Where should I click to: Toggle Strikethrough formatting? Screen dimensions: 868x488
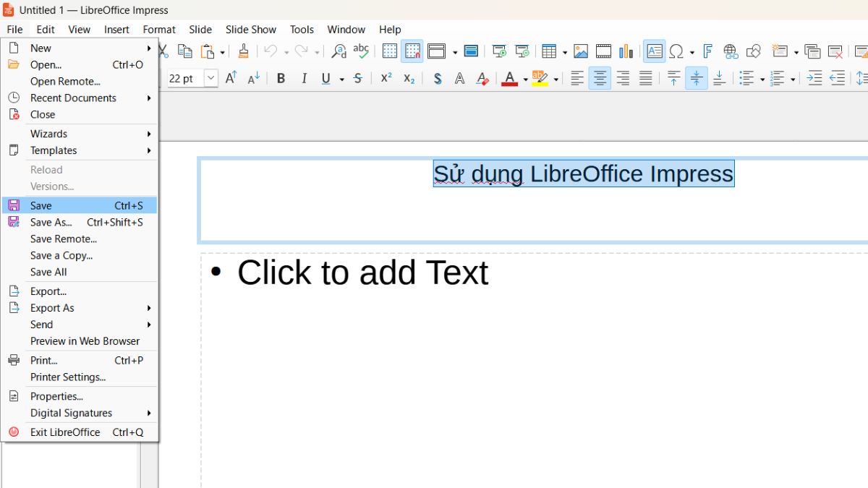point(358,78)
